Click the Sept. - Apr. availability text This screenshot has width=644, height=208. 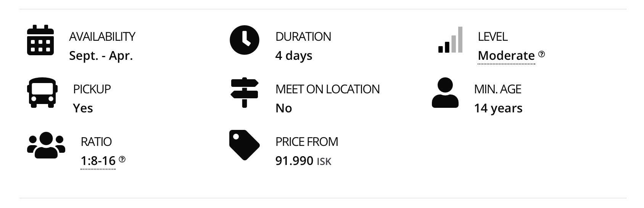pos(101,56)
